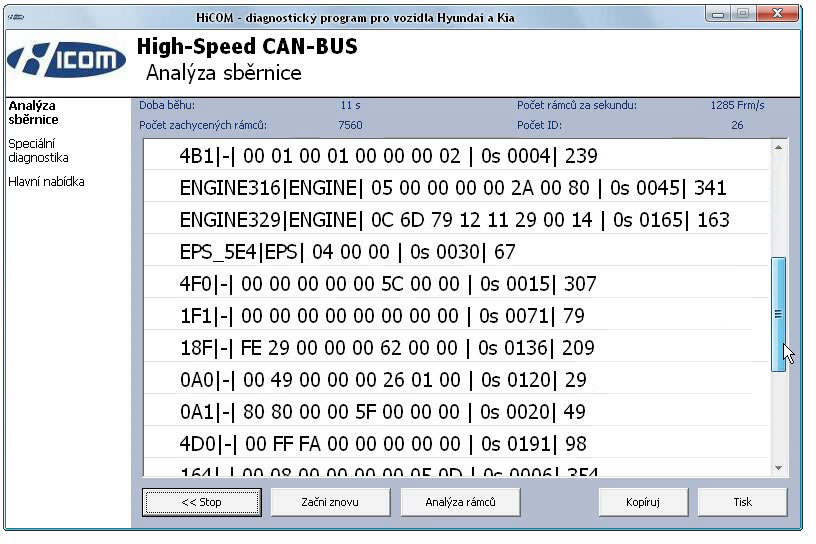
Task: Click the Začni znovu button
Action: click(x=330, y=502)
